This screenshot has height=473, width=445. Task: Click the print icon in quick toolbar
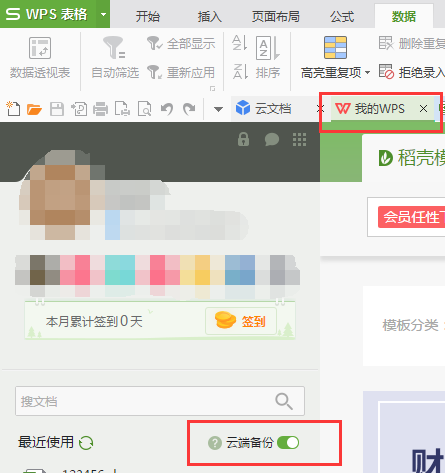click(x=100, y=109)
